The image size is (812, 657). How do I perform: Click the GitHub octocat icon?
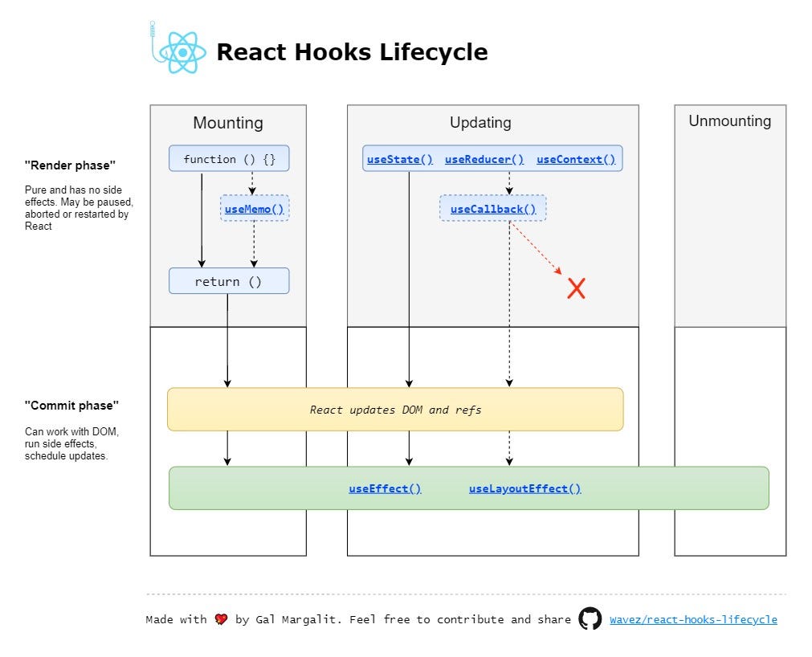(590, 618)
